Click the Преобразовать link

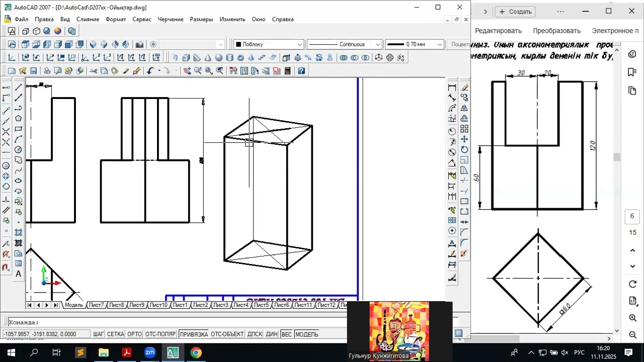pyautogui.click(x=557, y=31)
